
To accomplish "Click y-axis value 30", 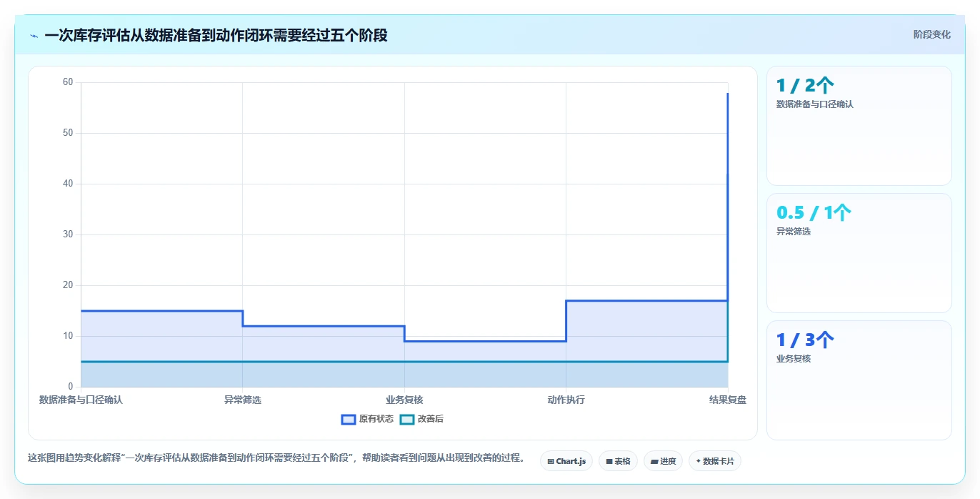I will click(68, 234).
